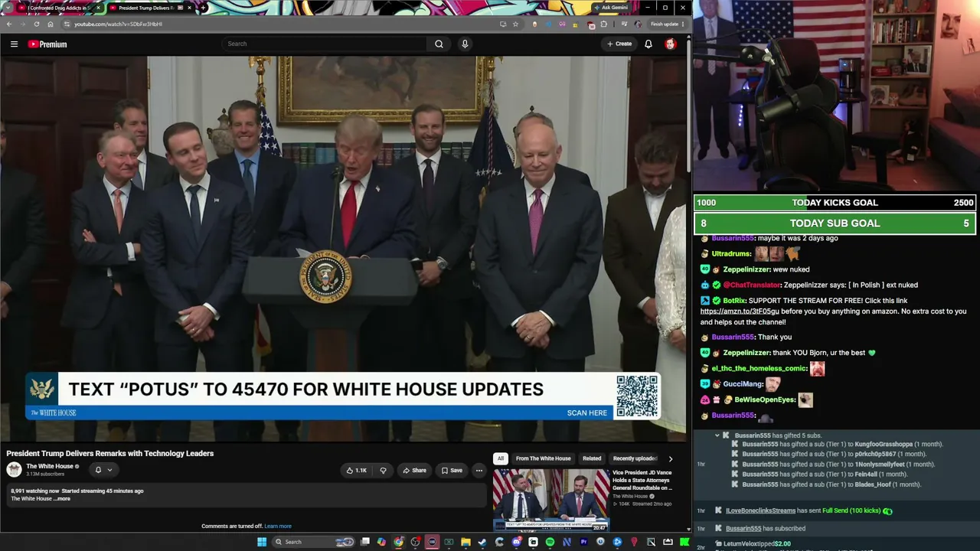
Task: Start voice search with the microphone icon
Action: pos(464,44)
